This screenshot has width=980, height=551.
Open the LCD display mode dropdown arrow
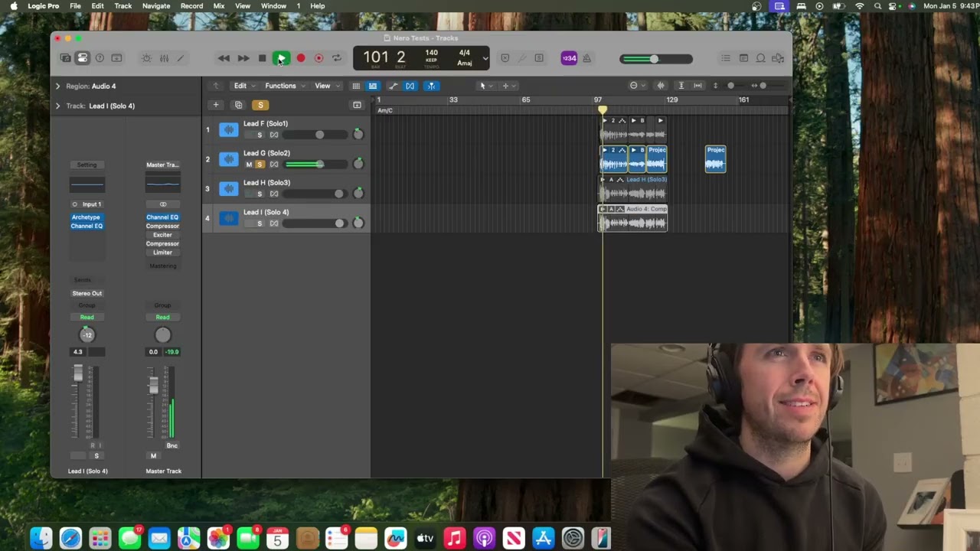485,58
